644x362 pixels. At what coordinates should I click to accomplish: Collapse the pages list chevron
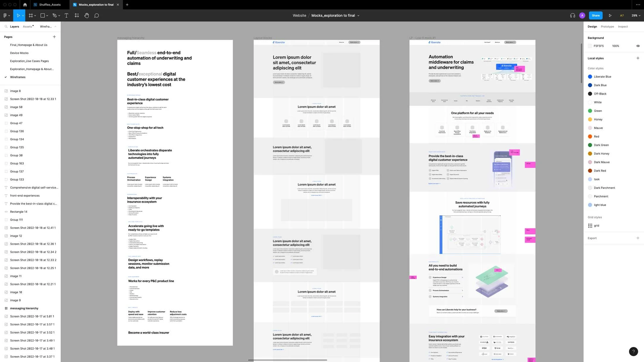coord(55,26)
